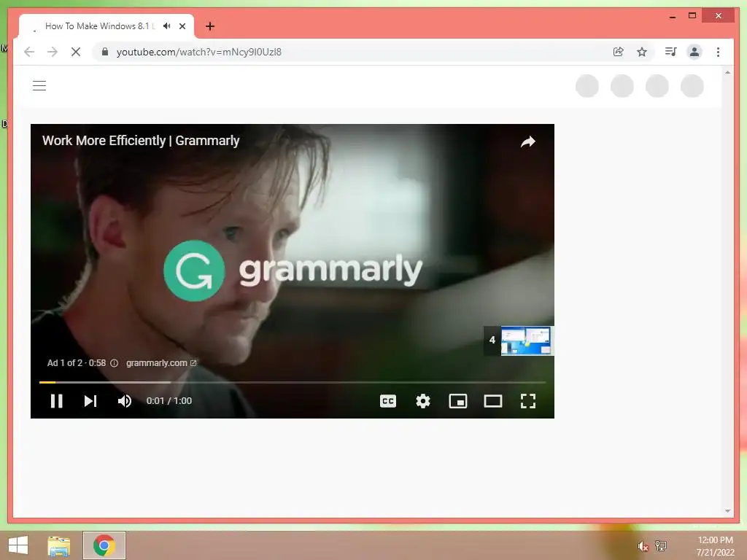Stop loading the page

click(76, 52)
